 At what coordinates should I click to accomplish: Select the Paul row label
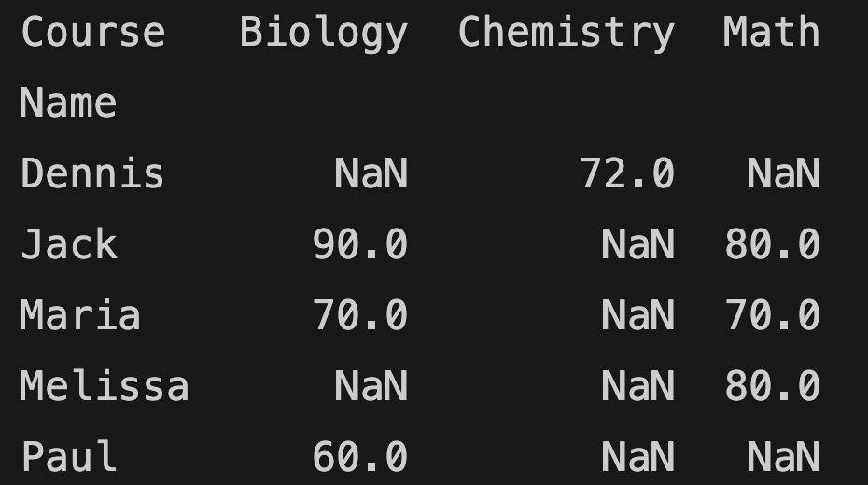pos(69,457)
